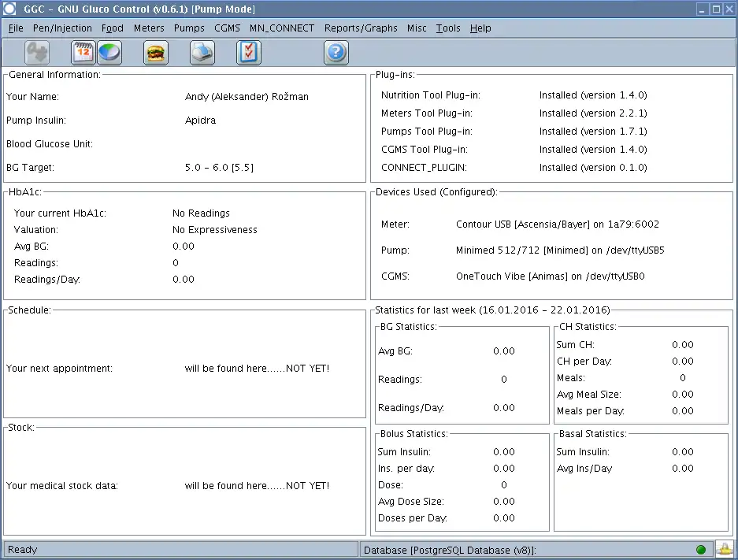
Task: Click the 'Avg Ins/Day' label
Action: point(584,468)
